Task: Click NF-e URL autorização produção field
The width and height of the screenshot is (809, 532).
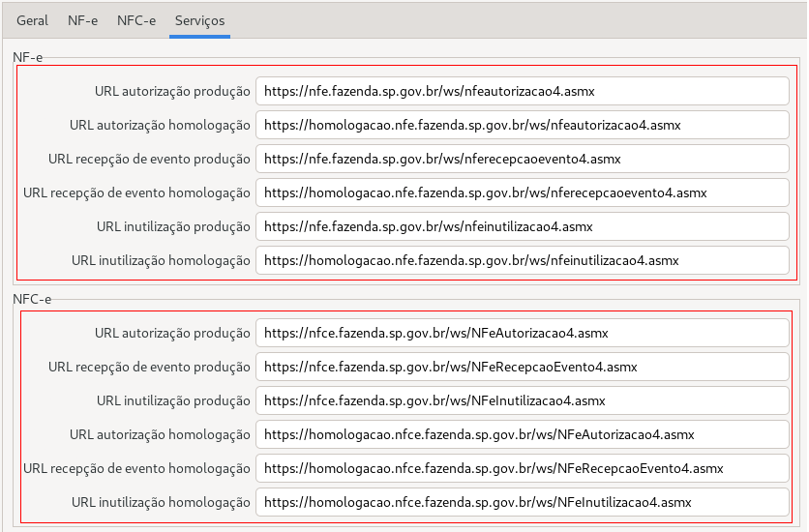Action: pyautogui.click(x=523, y=92)
